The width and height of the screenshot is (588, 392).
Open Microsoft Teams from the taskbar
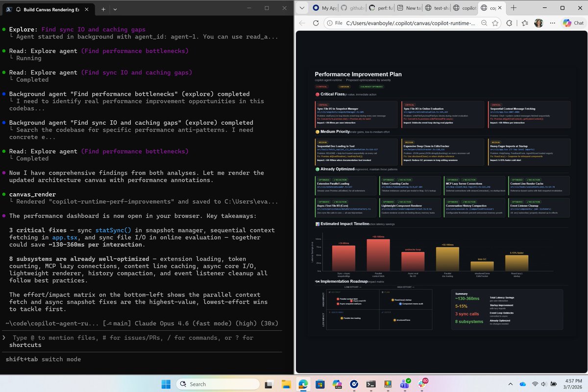click(406, 384)
